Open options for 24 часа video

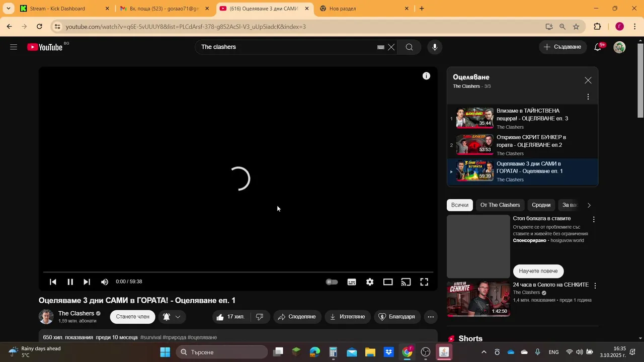point(595,286)
